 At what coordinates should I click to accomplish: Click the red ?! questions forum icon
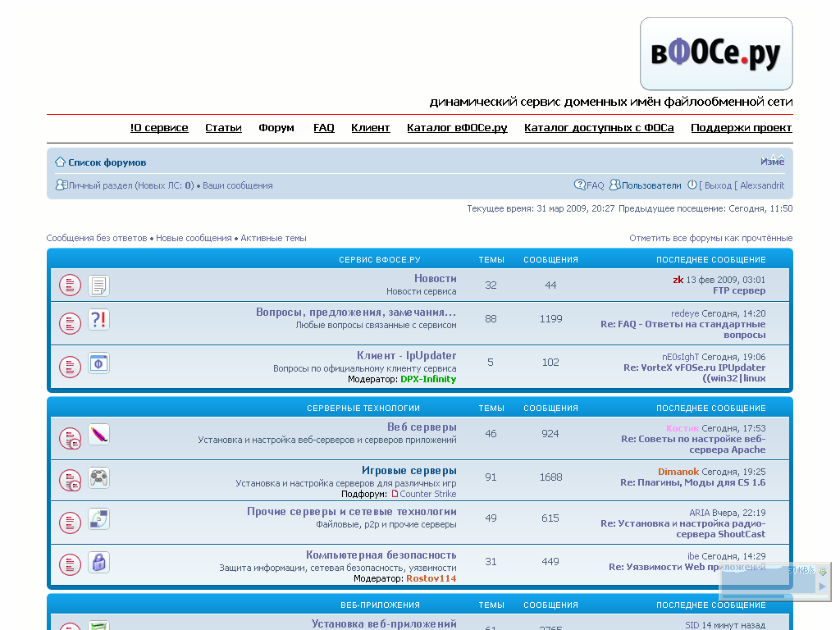pyautogui.click(x=98, y=320)
